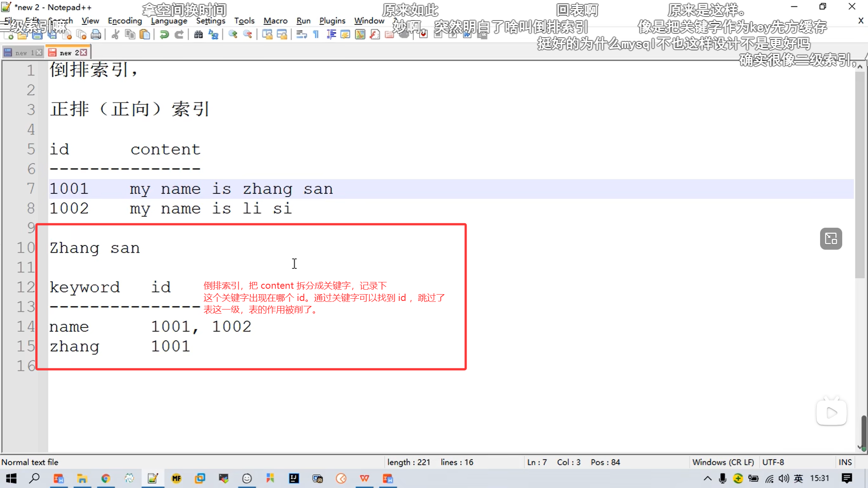The width and height of the screenshot is (868, 488).
Task: Toggle the Word wrap toolbar icon
Action: [302, 34]
